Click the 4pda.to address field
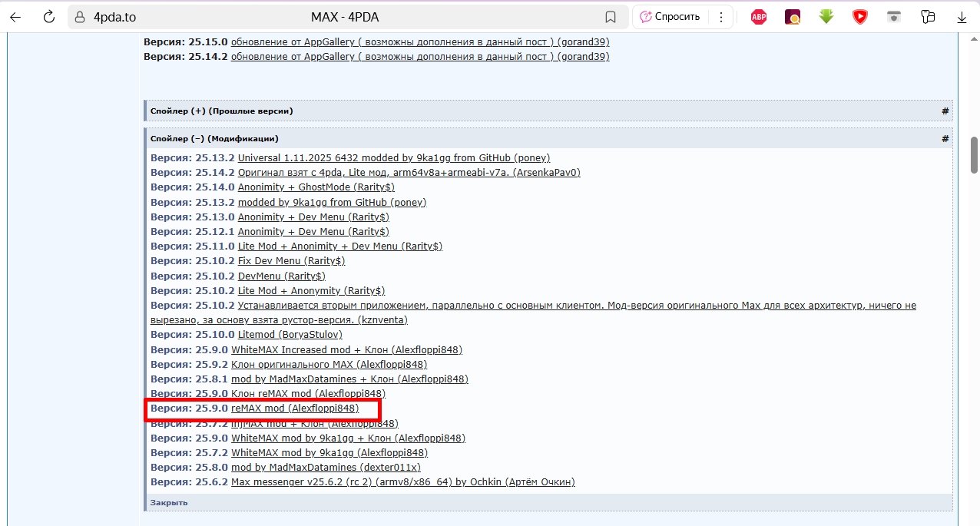This screenshot has width=980, height=526. tap(115, 17)
